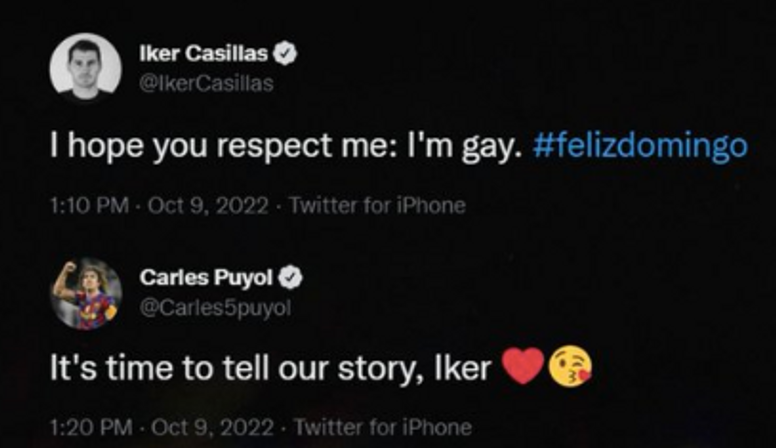Click Oct 9, 2022 date on second tweet
This screenshot has width=776, height=448.
coord(212,427)
